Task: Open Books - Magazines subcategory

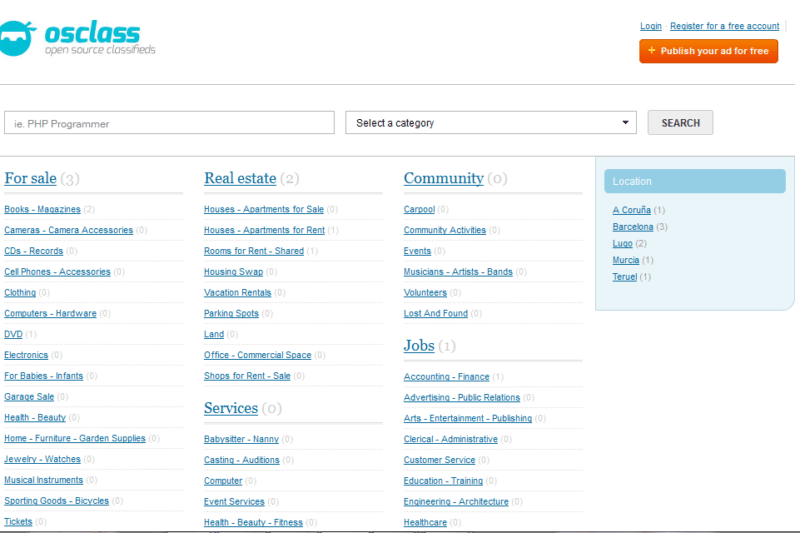Action: [42, 209]
